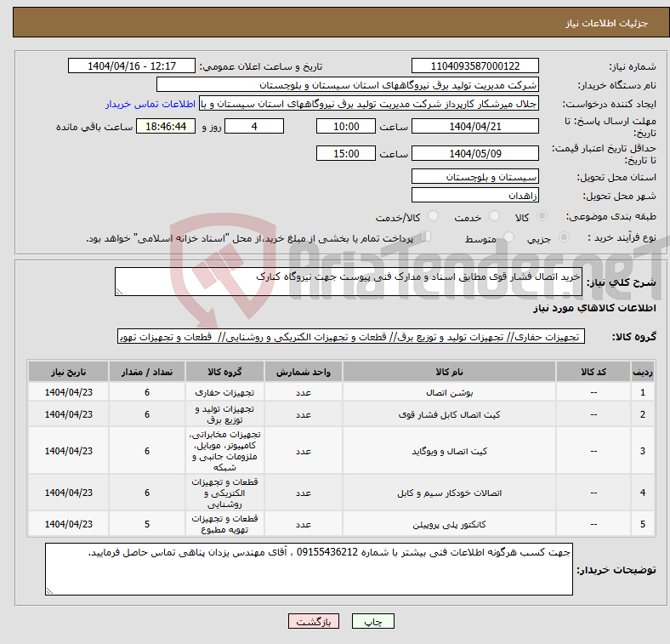
Task: Click the چاپ print button
Action: (373, 621)
